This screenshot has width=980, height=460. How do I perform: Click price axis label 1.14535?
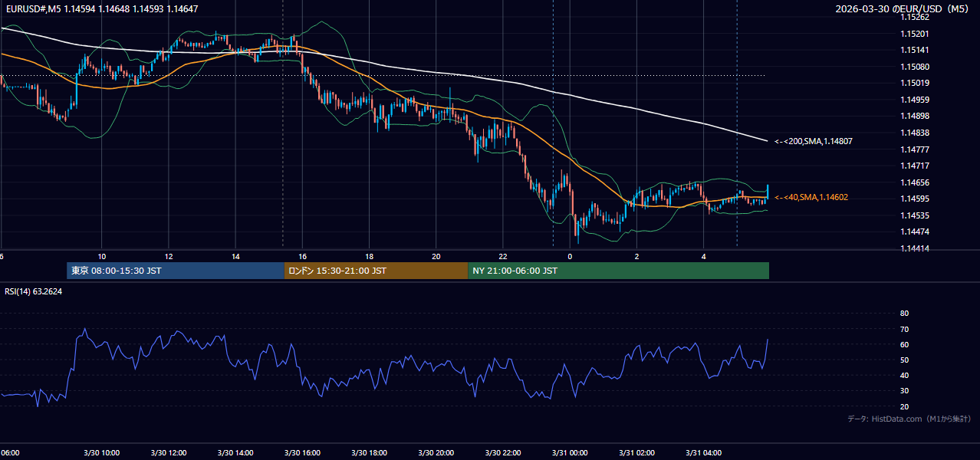point(915,215)
